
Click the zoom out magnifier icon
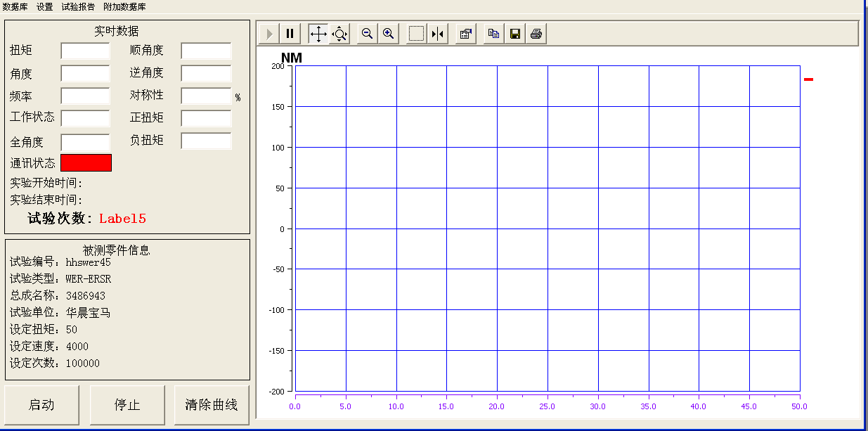point(367,34)
